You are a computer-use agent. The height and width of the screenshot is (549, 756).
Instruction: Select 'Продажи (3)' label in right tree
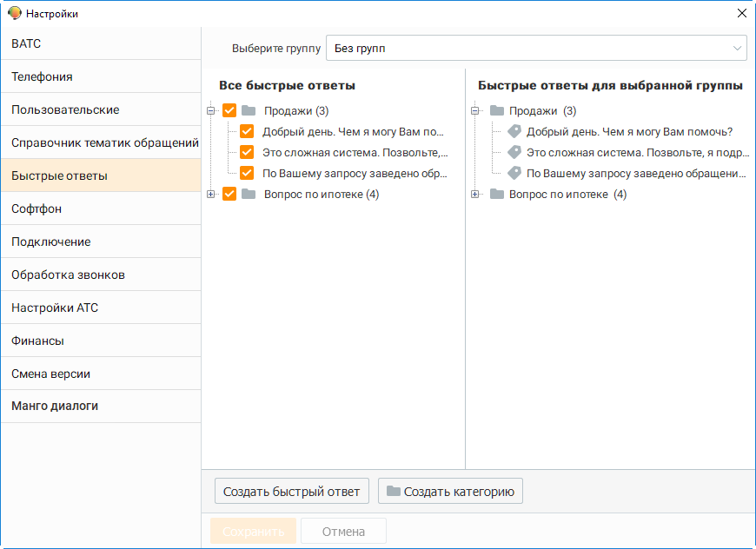[543, 111]
